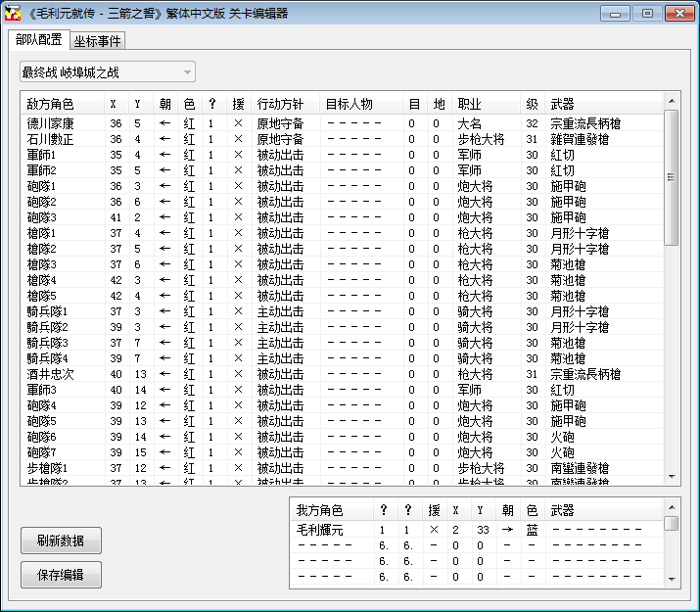The height and width of the screenshot is (612, 700).
Task: Select the 騎兵隊3 row
Action: tap(342, 343)
